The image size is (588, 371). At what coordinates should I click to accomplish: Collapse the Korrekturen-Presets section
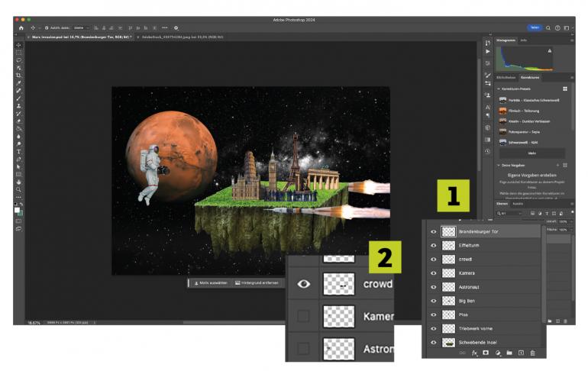pos(499,89)
